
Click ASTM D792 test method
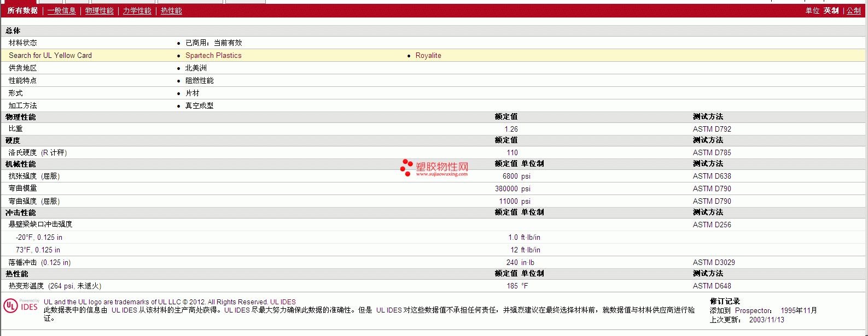pyautogui.click(x=712, y=129)
